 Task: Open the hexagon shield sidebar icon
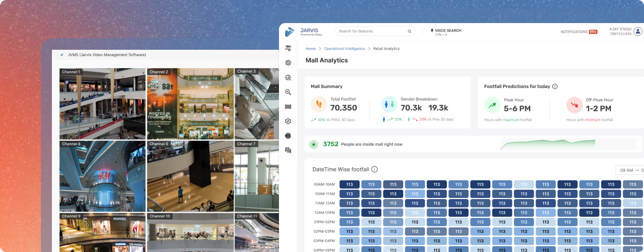coord(288,121)
